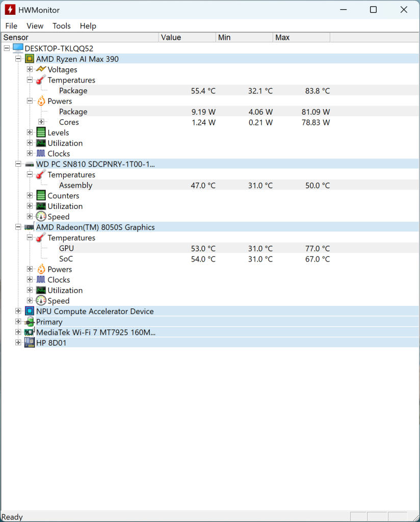Click the CPU Clocks waveform icon
The width and height of the screenshot is (420, 522).
pyautogui.click(x=41, y=153)
